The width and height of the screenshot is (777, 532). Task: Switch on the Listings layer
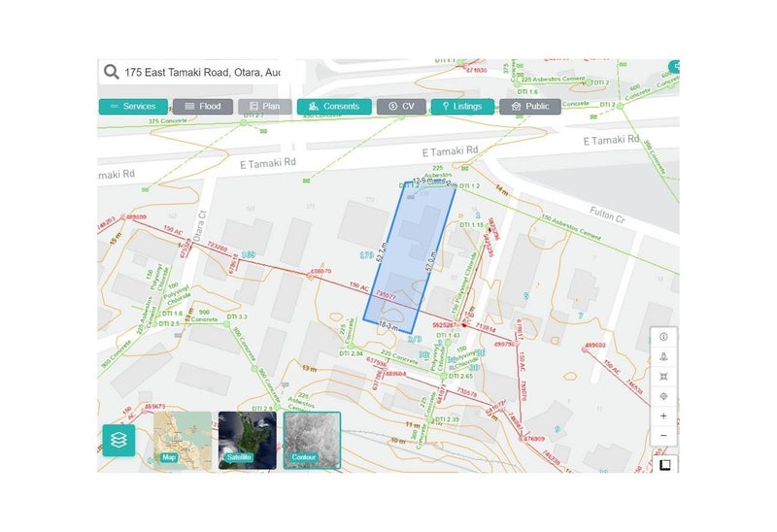click(462, 107)
